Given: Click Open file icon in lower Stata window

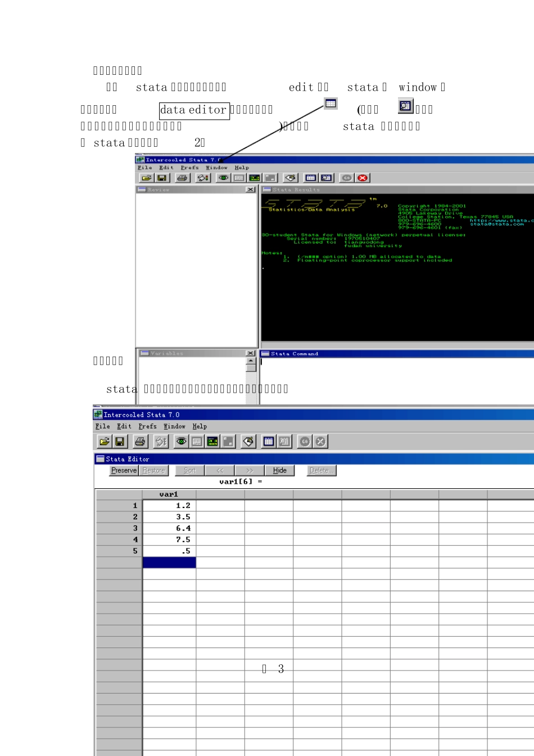Looking at the screenshot, I should click(104, 442).
